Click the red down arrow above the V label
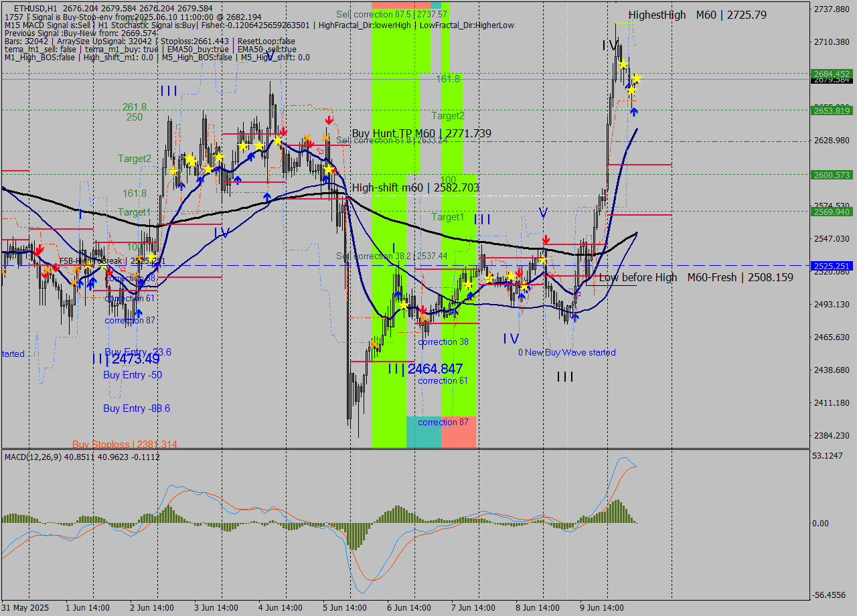Screen dimensions: 857x616 546,239
